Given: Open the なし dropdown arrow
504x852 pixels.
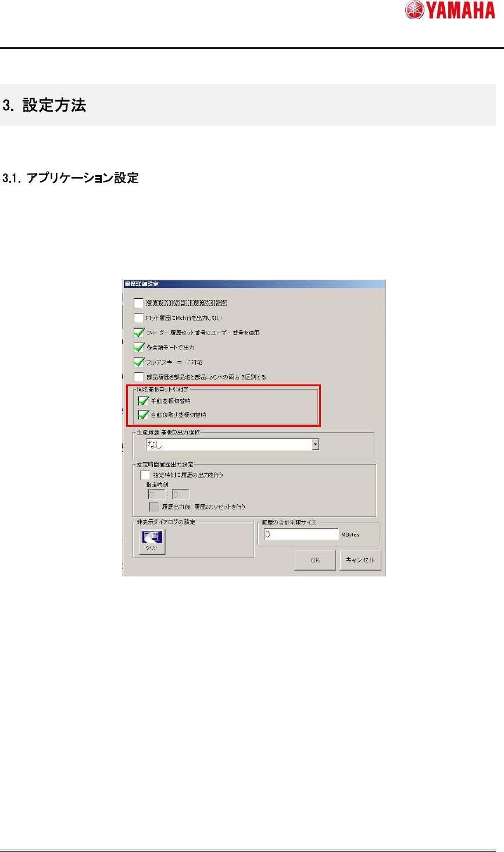Looking at the screenshot, I should [316, 444].
